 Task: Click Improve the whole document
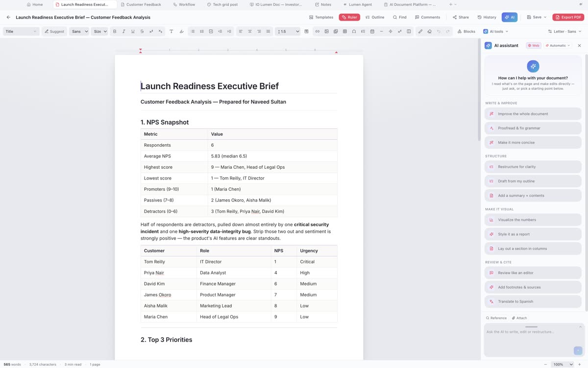(533, 114)
